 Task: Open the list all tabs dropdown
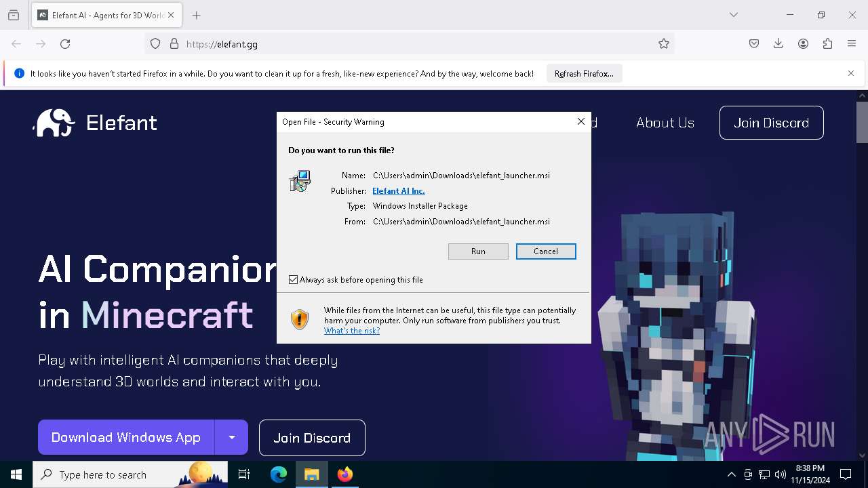click(734, 15)
